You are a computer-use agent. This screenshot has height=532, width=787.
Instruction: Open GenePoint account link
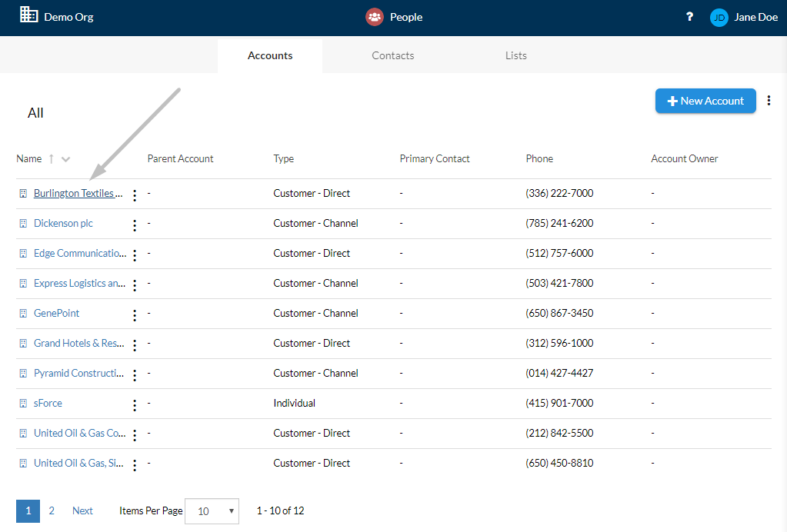tap(56, 314)
